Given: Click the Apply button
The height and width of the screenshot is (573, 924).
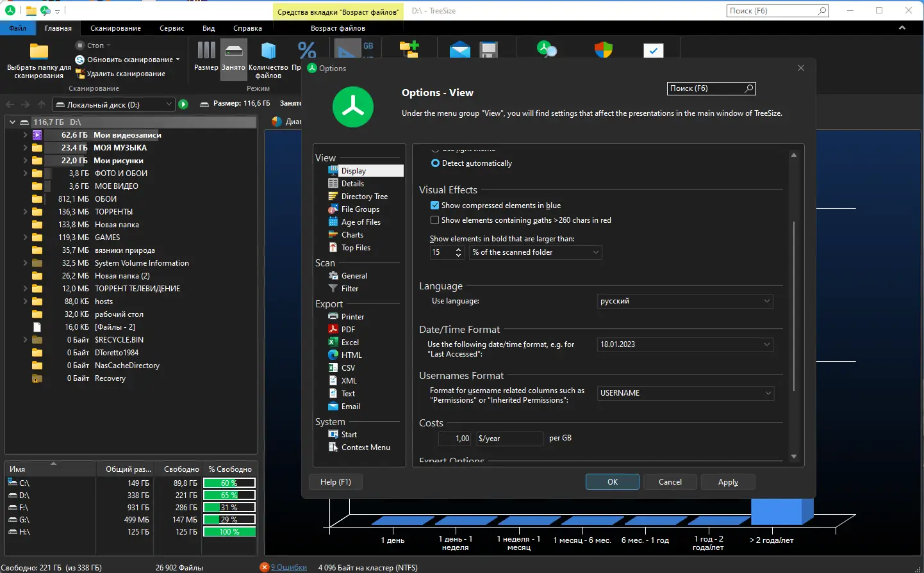Looking at the screenshot, I should click(728, 482).
